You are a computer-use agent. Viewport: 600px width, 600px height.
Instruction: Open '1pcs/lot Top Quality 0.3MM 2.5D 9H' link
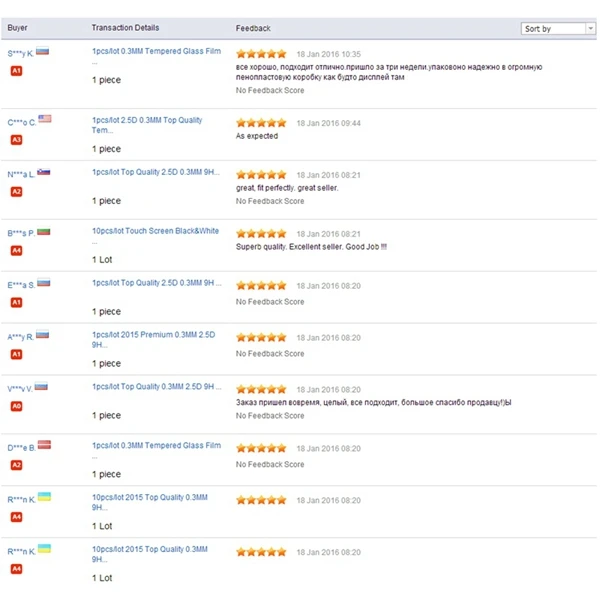click(155, 387)
